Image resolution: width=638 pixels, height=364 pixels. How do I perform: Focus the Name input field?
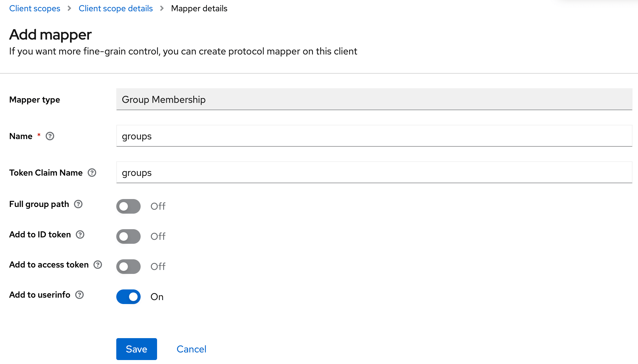(374, 136)
